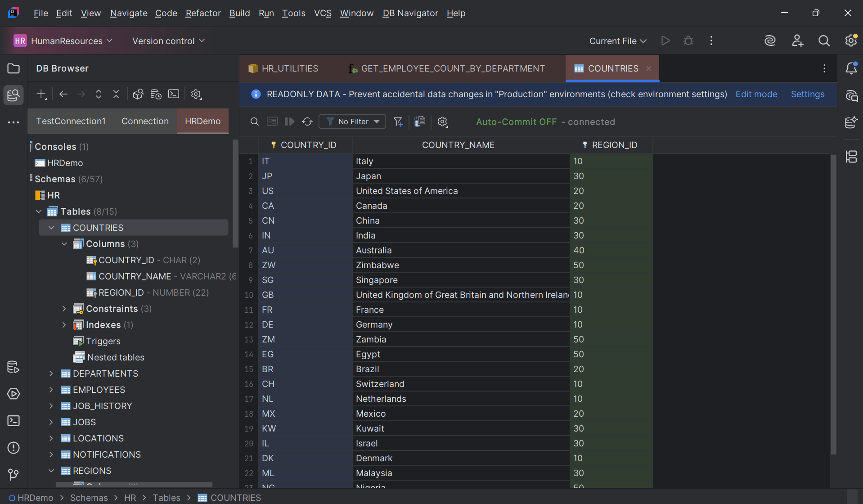Open the data grid search

tap(255, 121)
